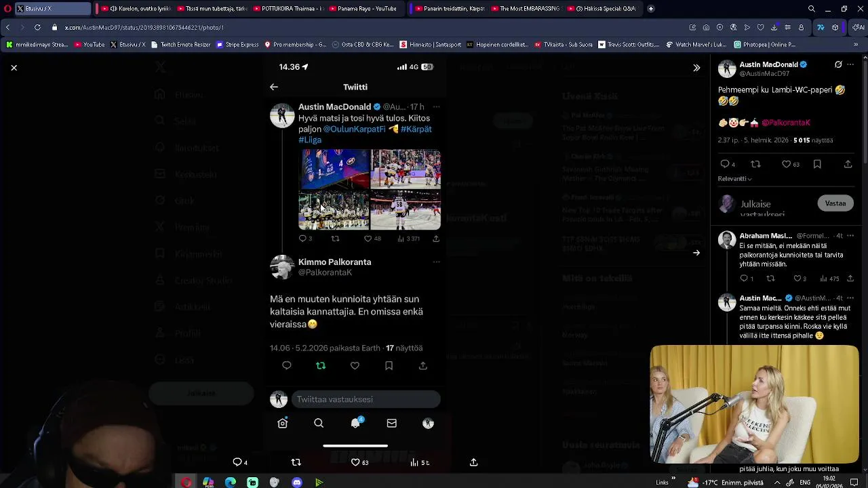Viewport: 868px width, 488px height.
Task: Share the photo with bottom share icon
Action: 473,462
